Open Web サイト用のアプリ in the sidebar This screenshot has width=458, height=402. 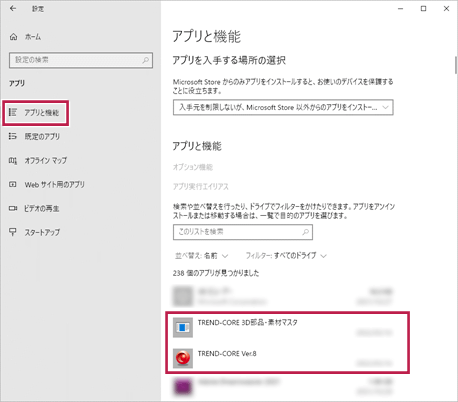click(x=54, y=184)
